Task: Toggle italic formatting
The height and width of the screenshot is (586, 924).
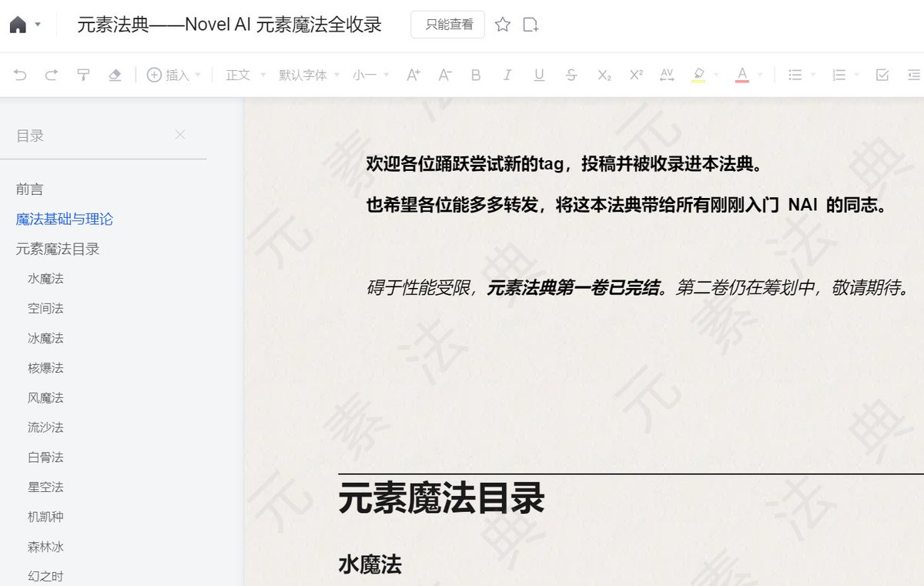Action: click(x=507, y=75)
